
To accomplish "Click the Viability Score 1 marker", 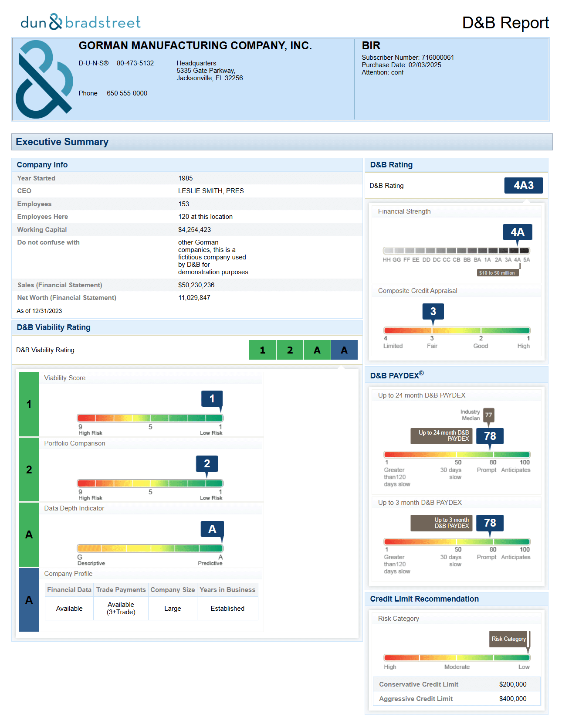I will [x=212, y=398].
